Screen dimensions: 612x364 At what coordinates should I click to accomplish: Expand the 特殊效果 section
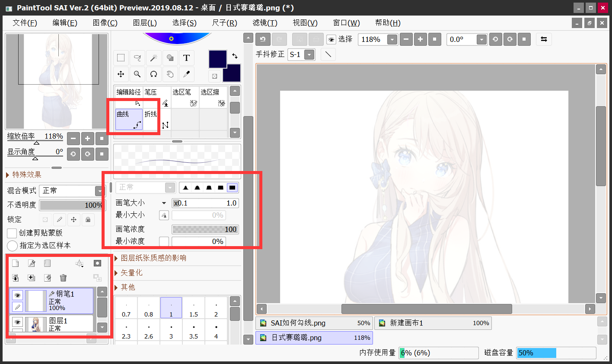(x=24, y=174)
